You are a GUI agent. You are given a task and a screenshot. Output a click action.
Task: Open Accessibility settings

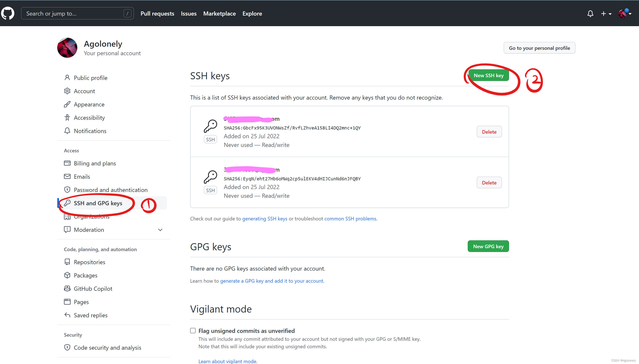pos(89,117)
